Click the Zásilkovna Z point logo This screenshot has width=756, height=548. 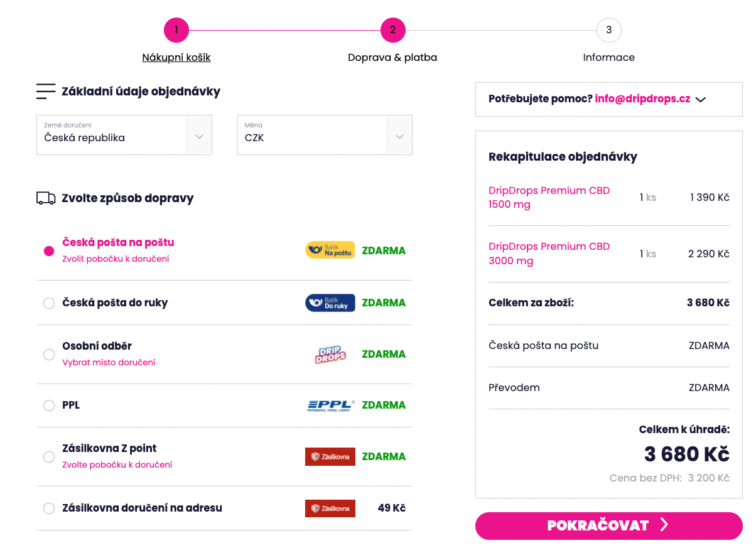330,456
